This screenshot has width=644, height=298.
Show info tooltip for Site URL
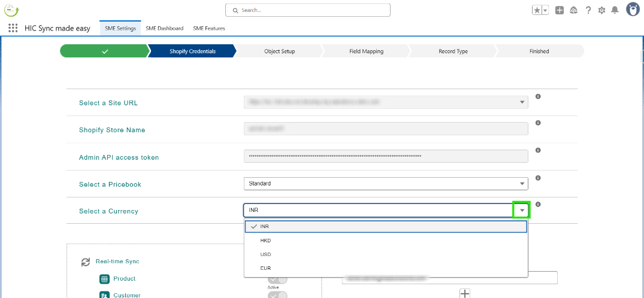[x=538, y=96]
